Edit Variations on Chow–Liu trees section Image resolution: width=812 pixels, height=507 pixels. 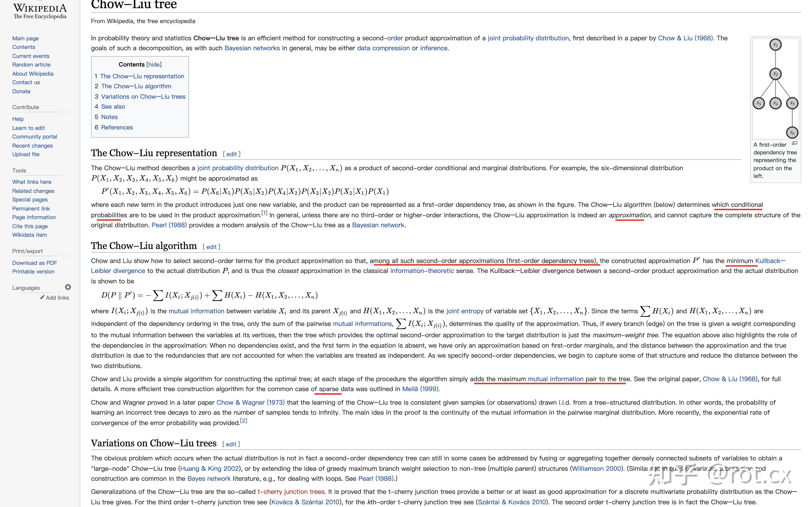pyautogui.click(x=231, y=444)
